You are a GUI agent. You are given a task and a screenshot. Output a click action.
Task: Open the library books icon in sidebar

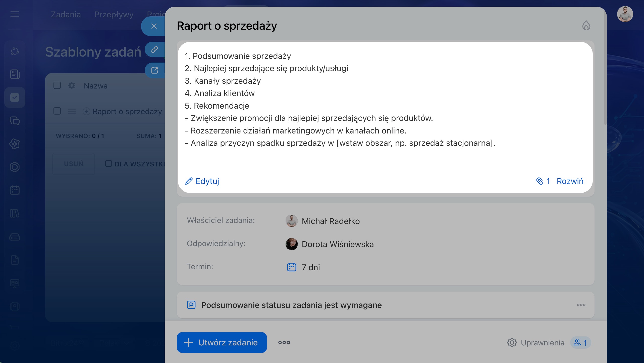[x=15, y=213]
